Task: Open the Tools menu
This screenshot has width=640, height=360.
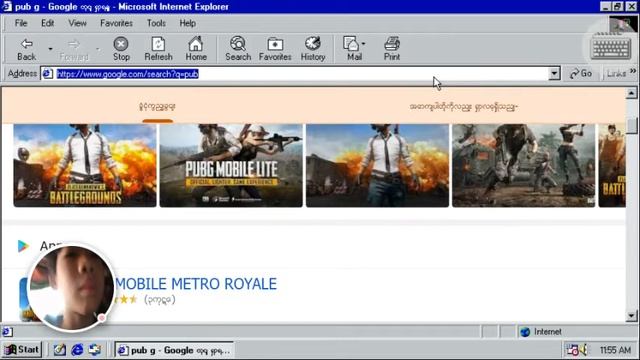Action: coord(156,23)
